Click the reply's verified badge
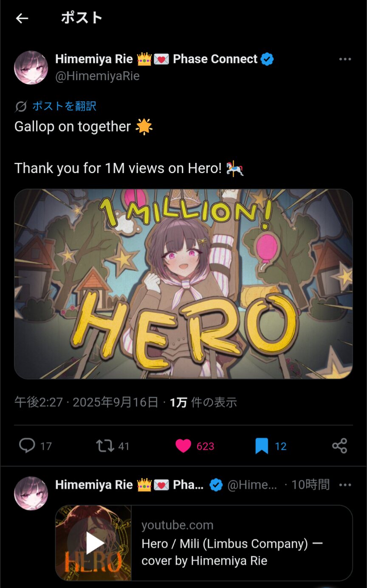This screenshot has width=367, height=588. point(216,485)
